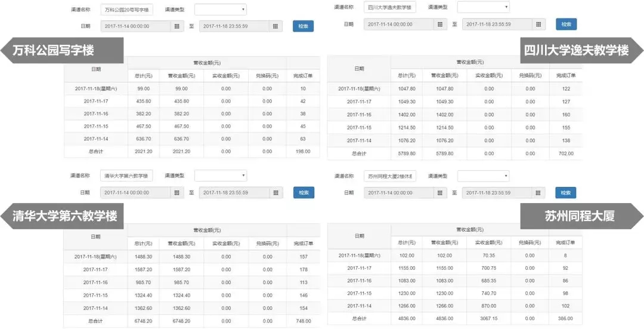Open start date calendar icon in 万科公园 panel
Viewport: 644px width, 329px height.
click(x=177, y=26)
